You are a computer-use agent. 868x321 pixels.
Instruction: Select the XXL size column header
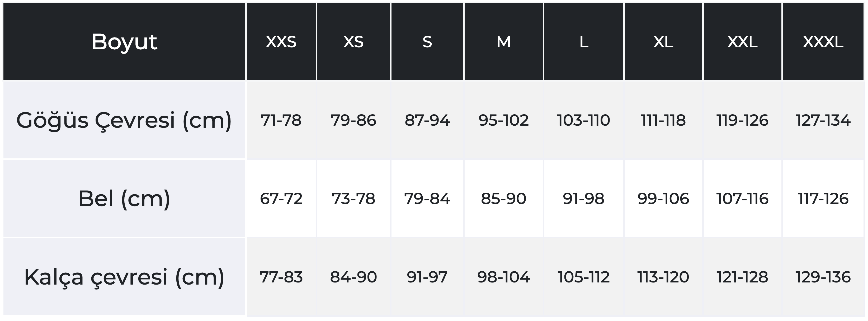click(x=742, y=42)
